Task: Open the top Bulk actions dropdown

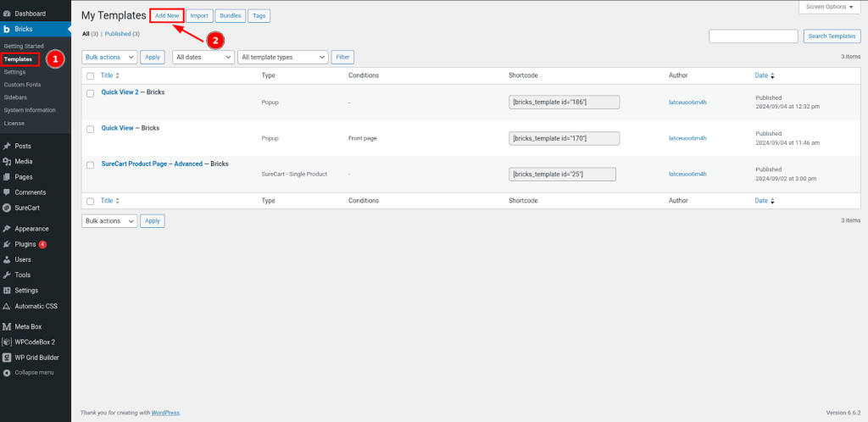Action: 109,57
